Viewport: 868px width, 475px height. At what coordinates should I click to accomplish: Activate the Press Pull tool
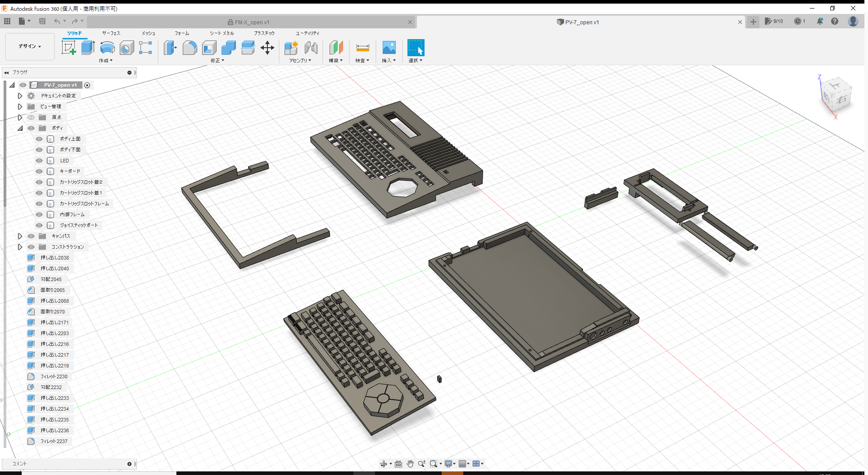(170, 48)
